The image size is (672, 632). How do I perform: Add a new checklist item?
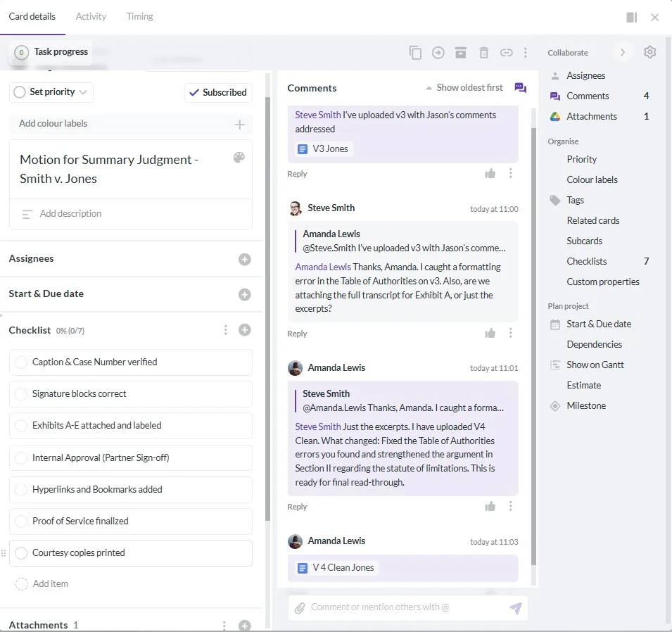pos(49,583)
